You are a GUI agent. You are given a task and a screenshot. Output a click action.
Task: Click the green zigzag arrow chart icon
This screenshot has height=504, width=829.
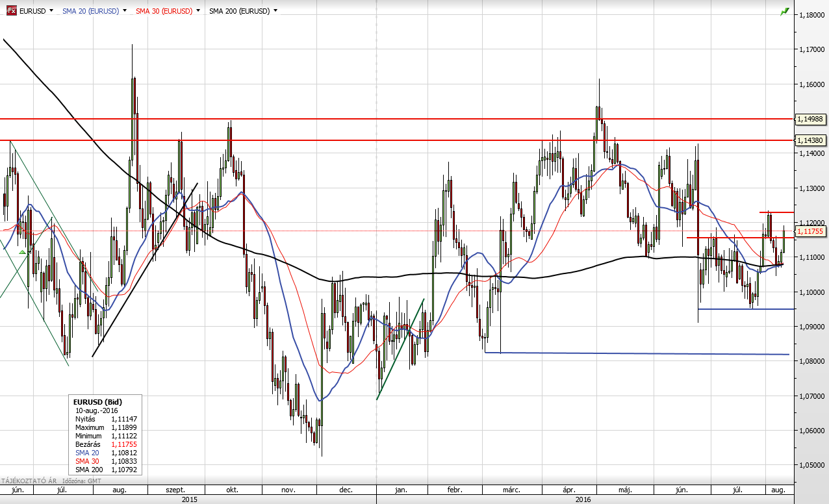pos(785,11)
